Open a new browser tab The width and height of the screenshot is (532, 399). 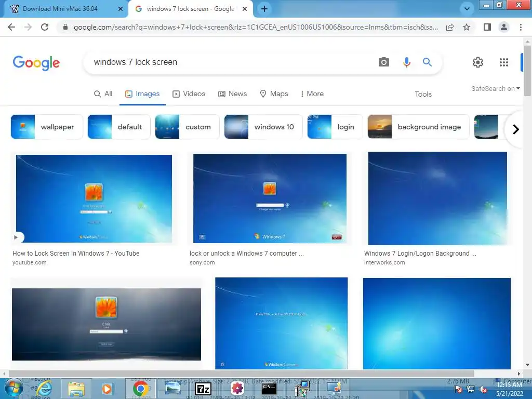click(x=264, y=9)
